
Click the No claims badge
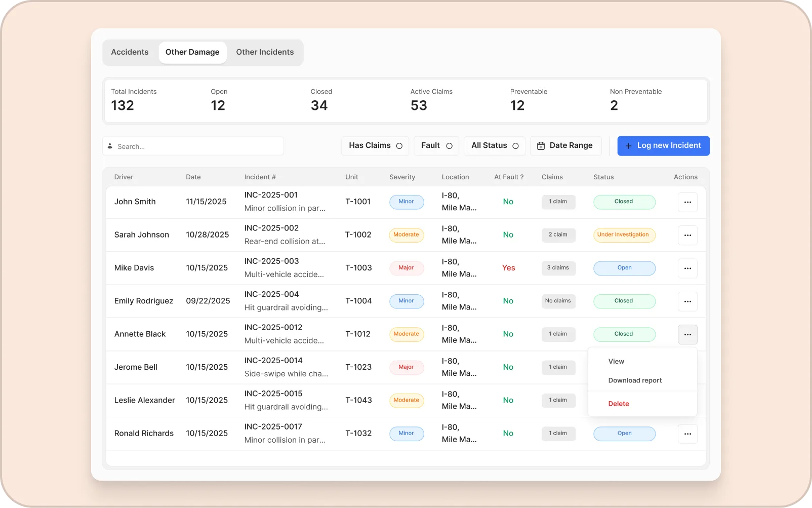(x=558, y=301)
